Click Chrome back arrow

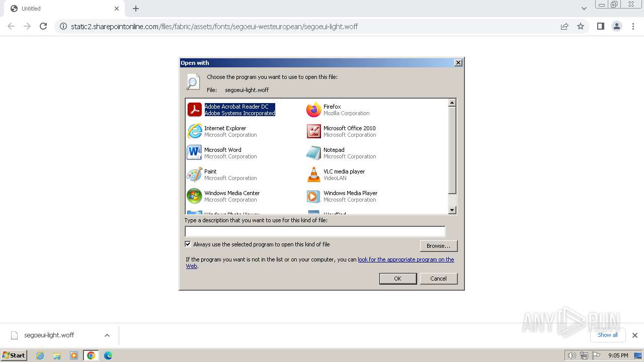(x=11, y=26)
